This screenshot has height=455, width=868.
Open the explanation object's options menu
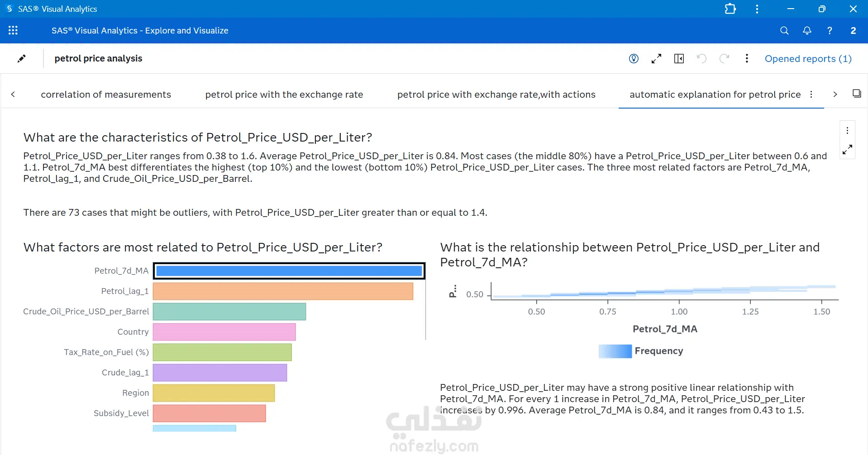tap(847, 131)
